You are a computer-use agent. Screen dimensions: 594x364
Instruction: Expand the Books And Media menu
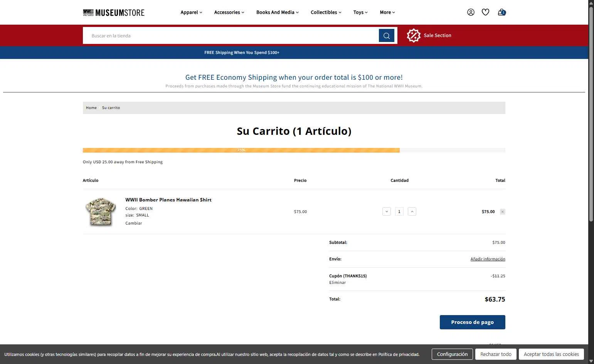click(x=278, y=12)
